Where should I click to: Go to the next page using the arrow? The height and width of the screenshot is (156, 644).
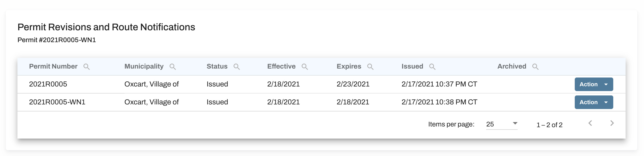pyautogui.click(x=612, y=123)
